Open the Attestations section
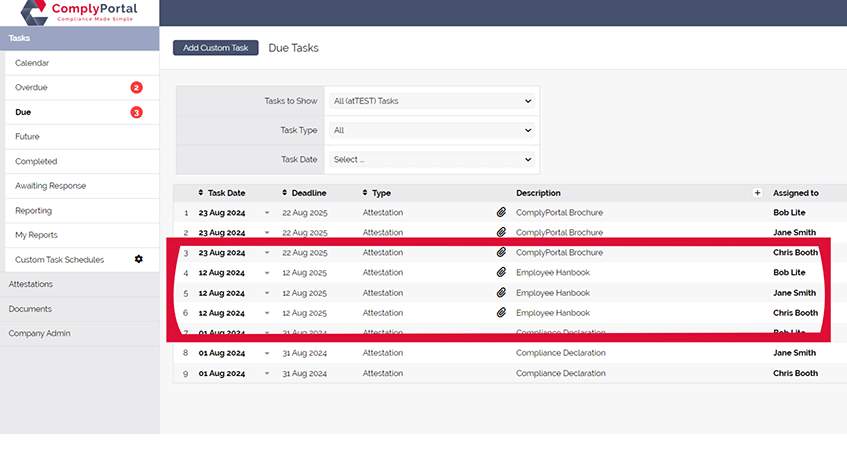Viewport: 847px width, 475px height. 31,284
